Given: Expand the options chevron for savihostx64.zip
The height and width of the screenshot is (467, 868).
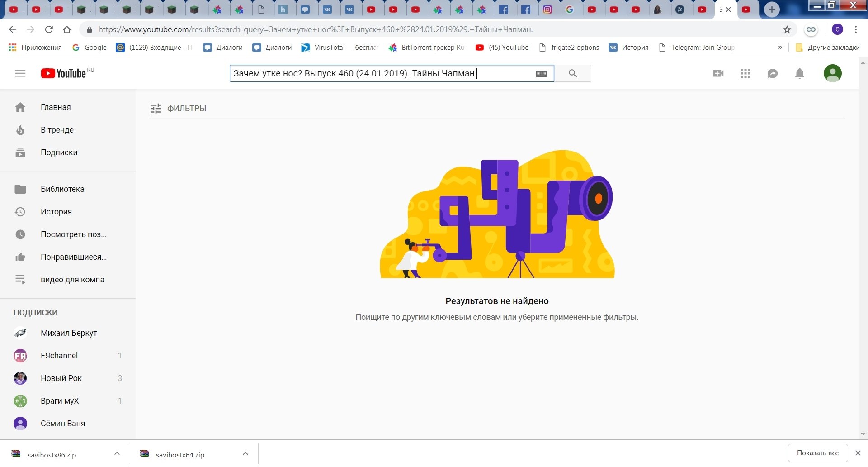Looking at the screenshot, I should click(x=245, y=453).
